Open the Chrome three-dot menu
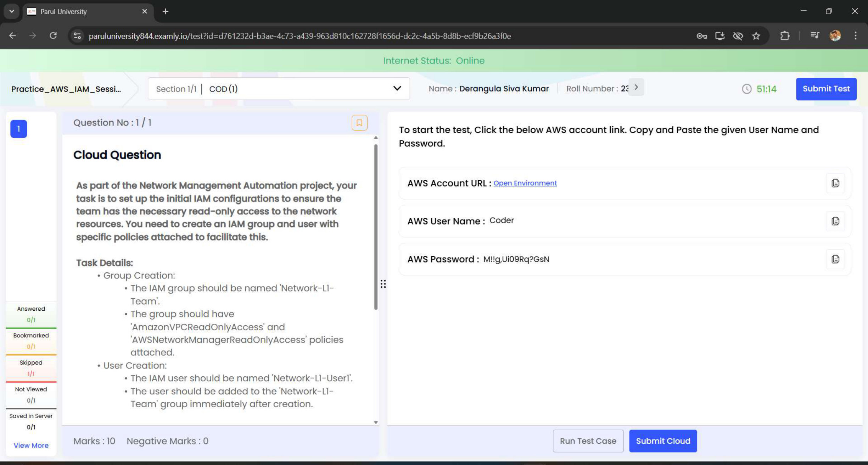The height and width of the screenshot is (465, 868). coord(855,36)
